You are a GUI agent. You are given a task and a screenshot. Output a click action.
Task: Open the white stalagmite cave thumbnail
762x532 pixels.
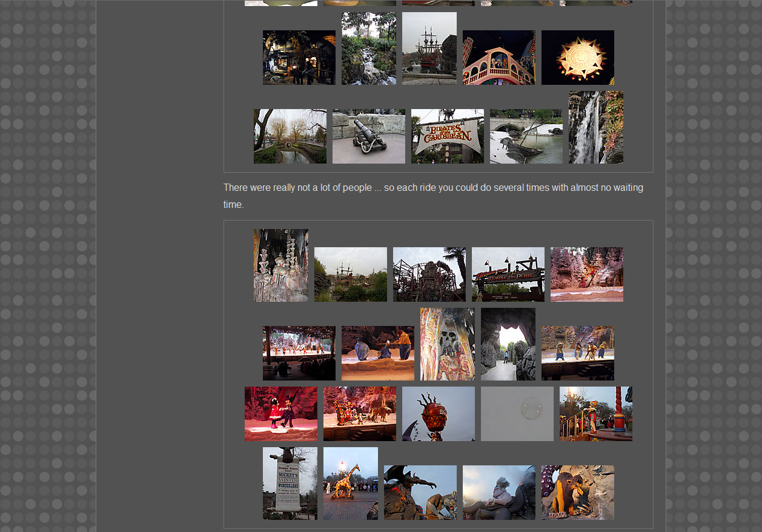[280, 265]
